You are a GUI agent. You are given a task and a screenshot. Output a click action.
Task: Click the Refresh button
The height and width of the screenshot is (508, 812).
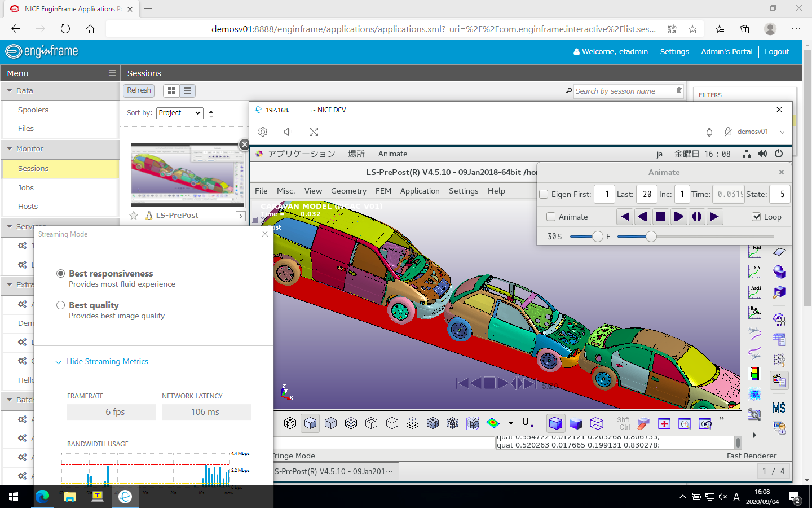[x=139, y=90]
